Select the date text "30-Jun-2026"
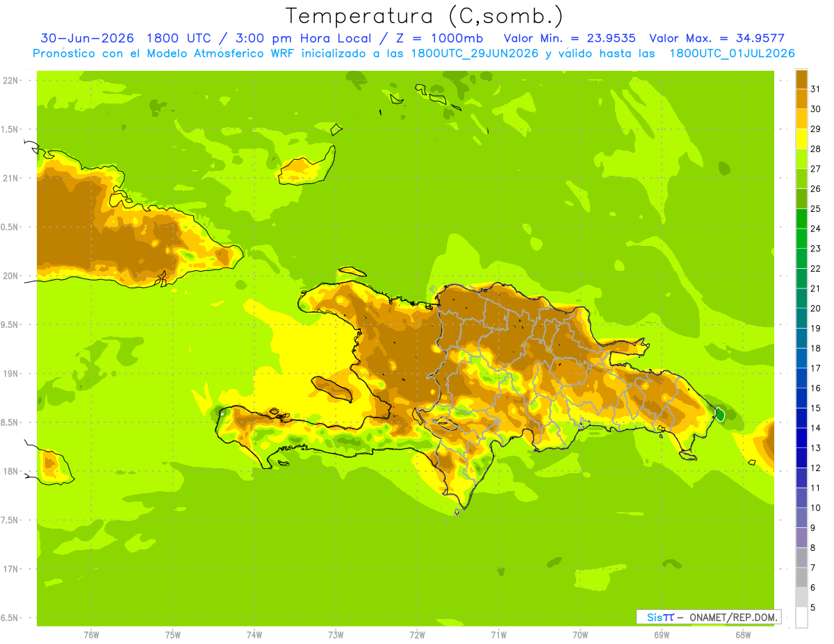The height and width of the screenshot is (644, 834). click(88, 38)
